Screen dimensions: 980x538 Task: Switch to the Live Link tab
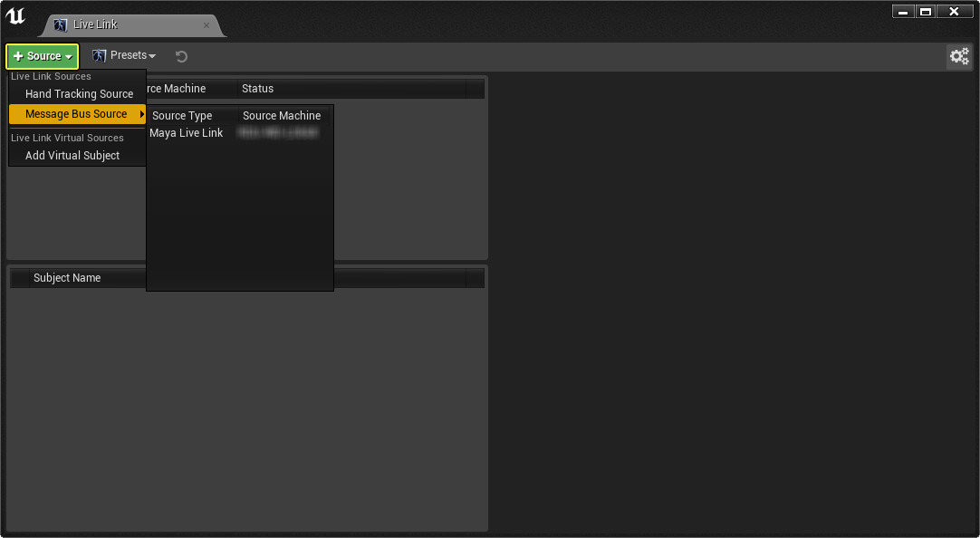(x=130, y=25)
